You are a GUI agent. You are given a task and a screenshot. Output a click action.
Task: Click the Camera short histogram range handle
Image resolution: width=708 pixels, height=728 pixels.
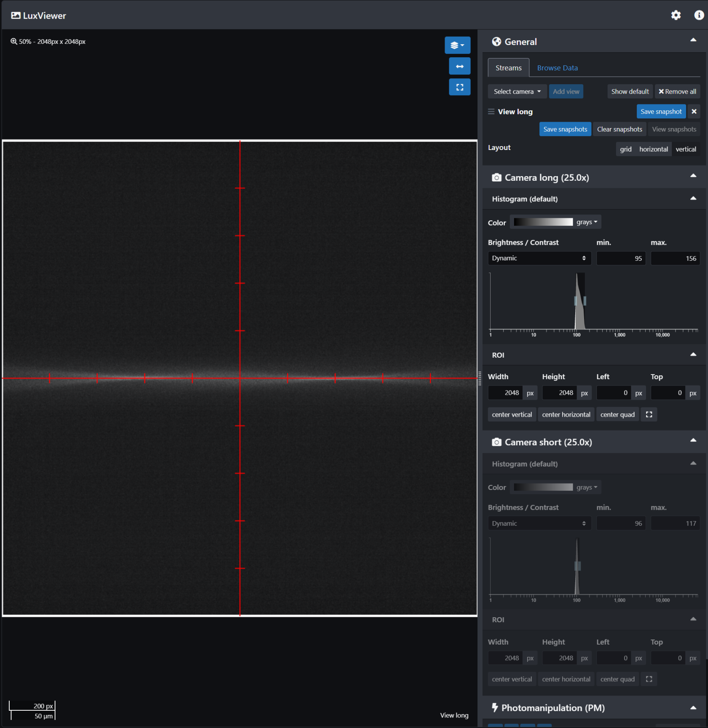(577, 566)
